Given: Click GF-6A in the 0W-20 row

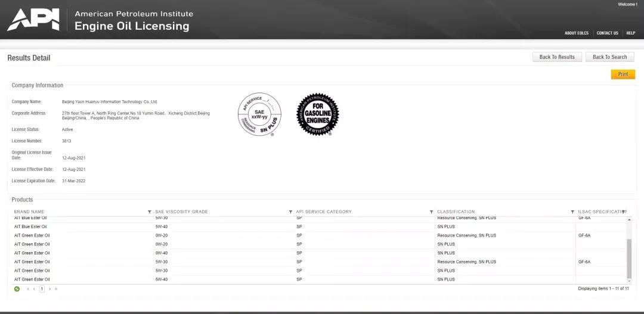Looking at the screenshot, I should pyautogui.click(x=584, y=235).
